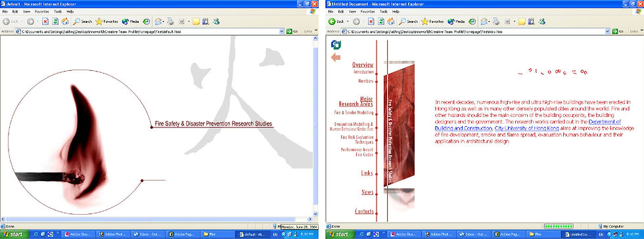This screenshot has height=239, width=644.
Task: Open Media in Untitled Document window toolbar
Action: click(x=456, y=22)
